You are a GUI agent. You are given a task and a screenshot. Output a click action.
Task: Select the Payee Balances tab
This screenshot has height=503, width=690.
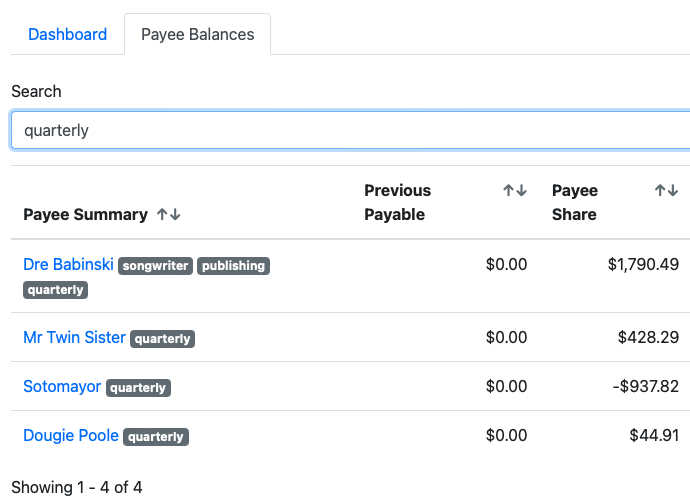pyautogui.click(x=197, y=34)
